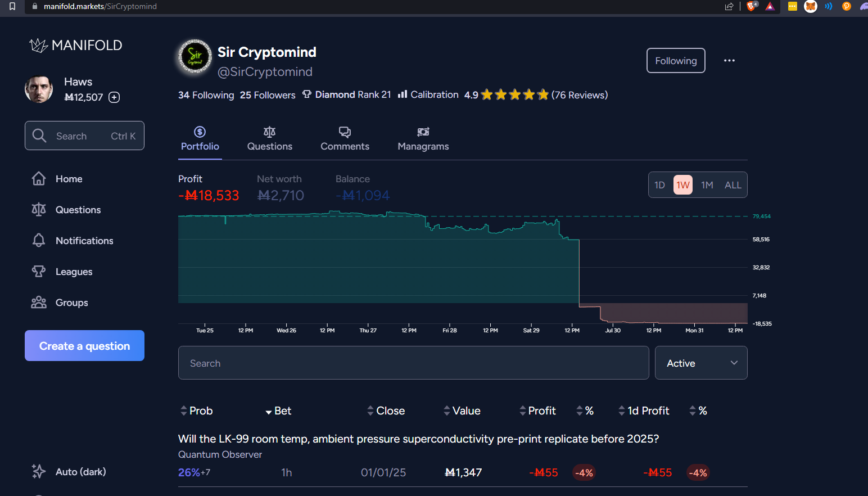868x496 pixels.
Task: Click the Manifold crane logo
Action: [38, 46]
